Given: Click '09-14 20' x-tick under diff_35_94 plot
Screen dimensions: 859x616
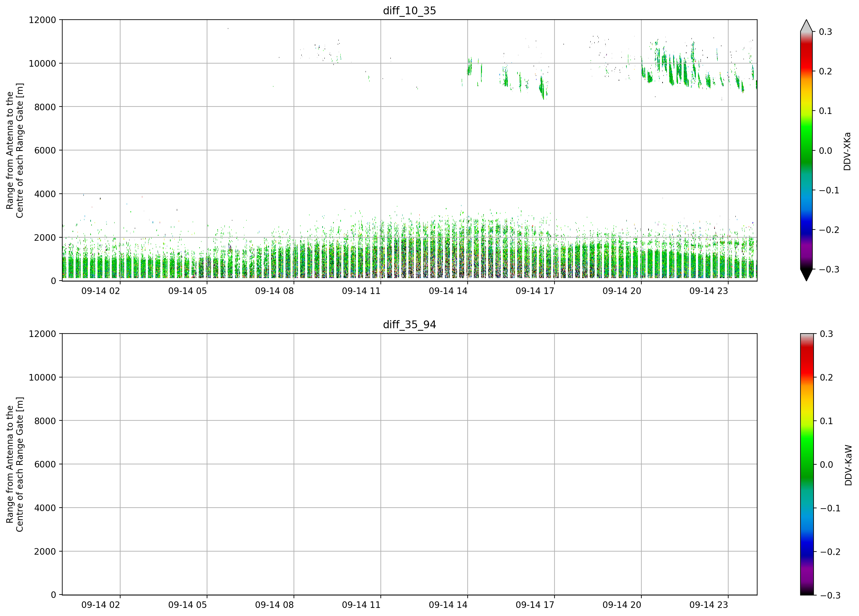Looking at the screenshot, I should (622, 605).
